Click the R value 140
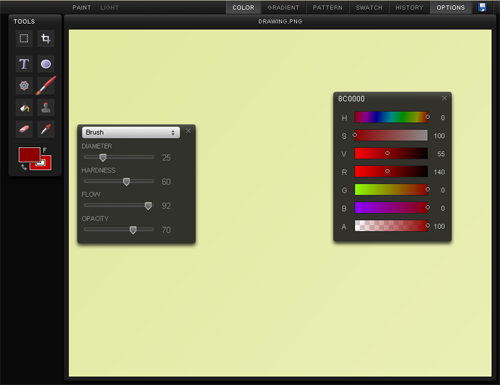The height and width of the screenshot is (385, 500). [439, 172]
